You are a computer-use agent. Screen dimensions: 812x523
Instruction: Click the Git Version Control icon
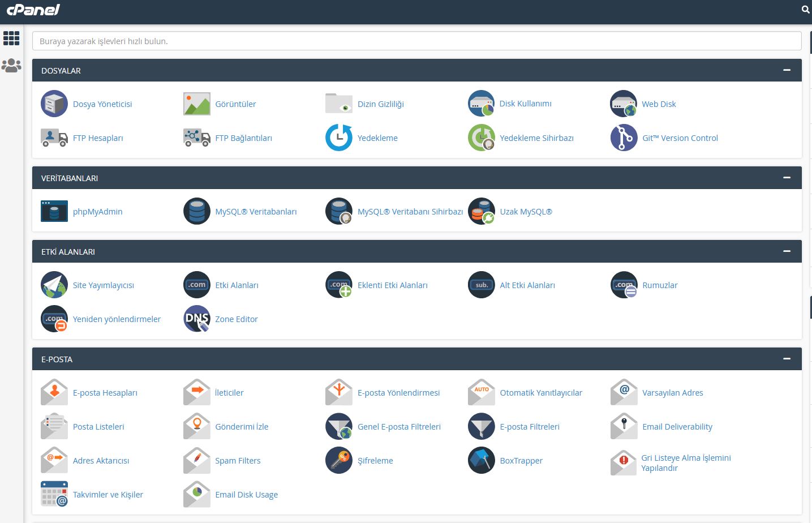(624, 138)
